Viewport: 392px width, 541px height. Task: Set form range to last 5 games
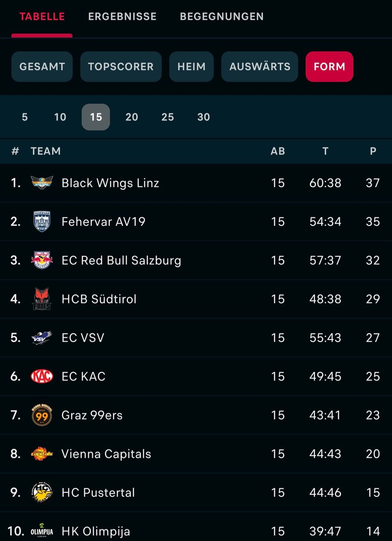pyautogui.click(x=25, y=117)
